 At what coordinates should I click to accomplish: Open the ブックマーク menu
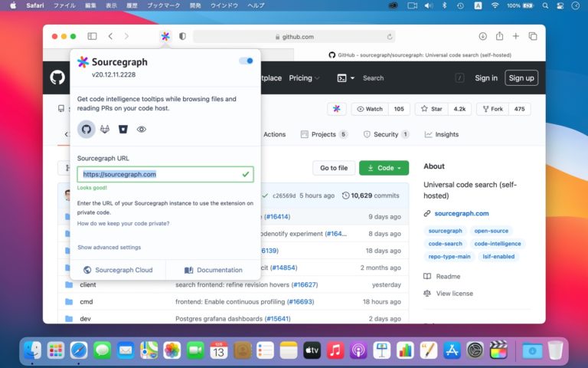point(164,5)
